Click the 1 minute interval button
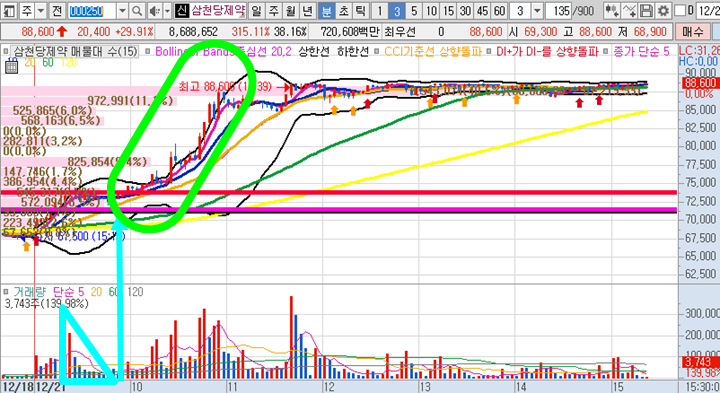 (x=379, y=10)
